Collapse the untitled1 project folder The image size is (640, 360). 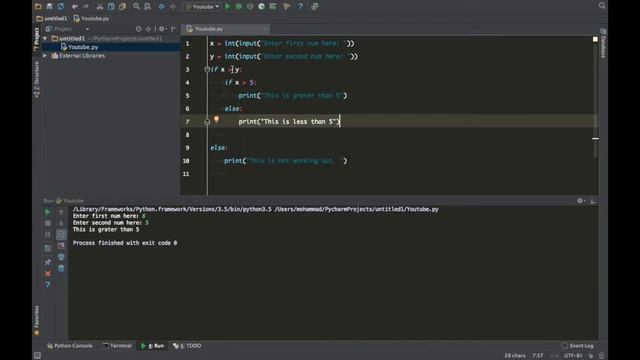pos(45,38)
